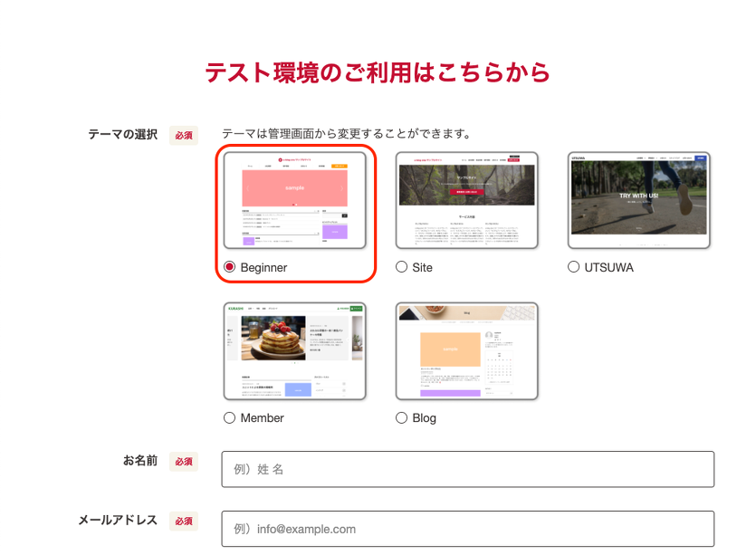This screenshot has height=555, width=756.
Task: Click the Site theme preview image
Action: (467, 200)
